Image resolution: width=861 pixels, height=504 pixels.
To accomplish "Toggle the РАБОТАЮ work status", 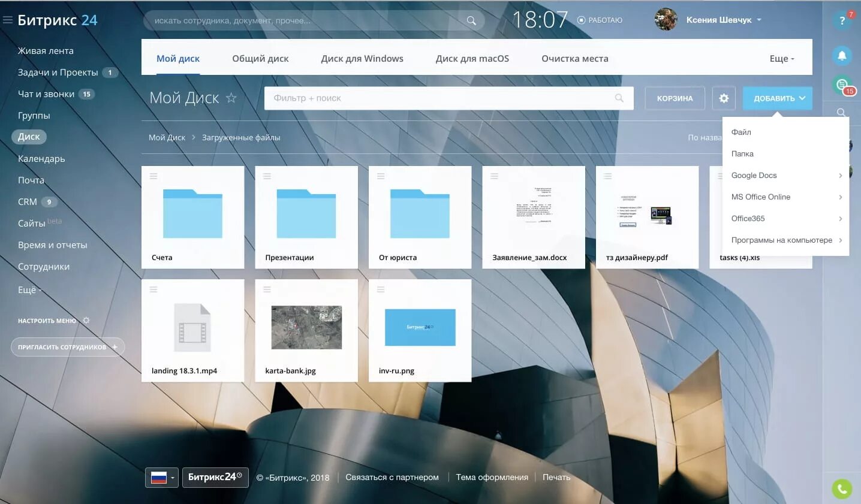I will (x=600, y=20).
